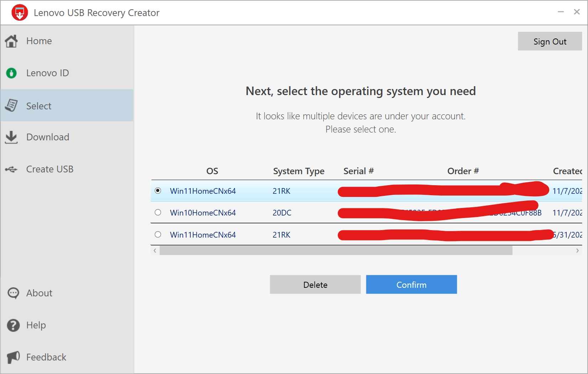Viewport: 588px width, 374px height.
Task: Click the Serial # column header
Action: pyautogui.click(x=359, y=171)
